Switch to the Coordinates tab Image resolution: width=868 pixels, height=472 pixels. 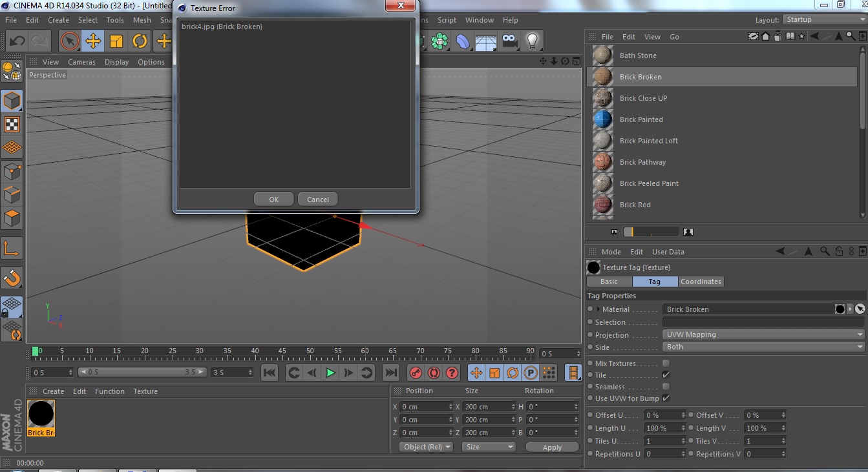(x=701, y=282)
